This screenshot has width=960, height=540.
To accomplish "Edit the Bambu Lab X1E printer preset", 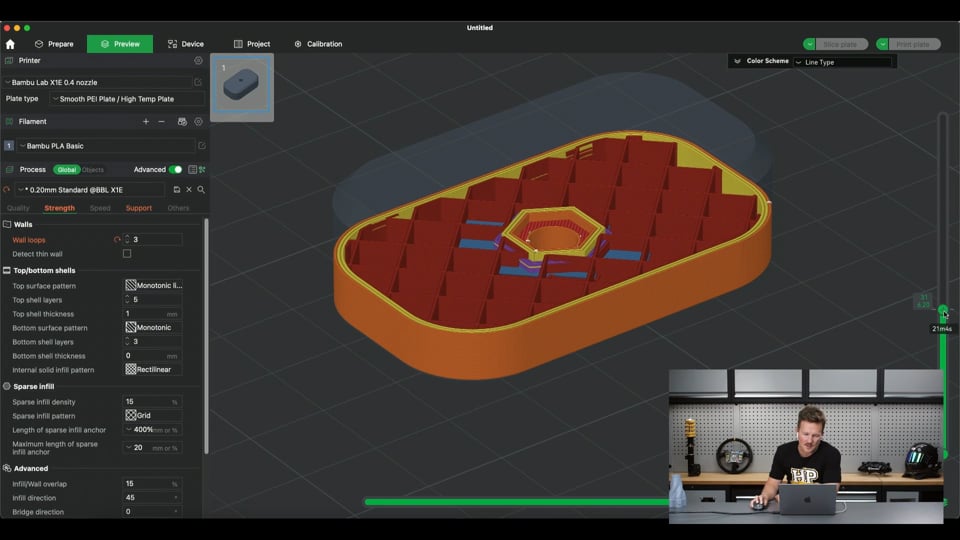I will click(198, 82).
